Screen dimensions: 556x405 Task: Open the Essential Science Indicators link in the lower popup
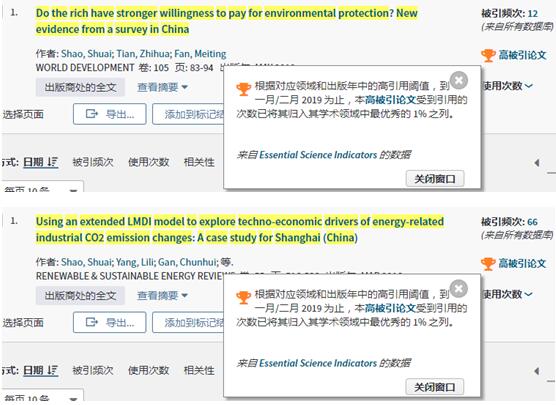pyautogui.click(x=318, y=363)
